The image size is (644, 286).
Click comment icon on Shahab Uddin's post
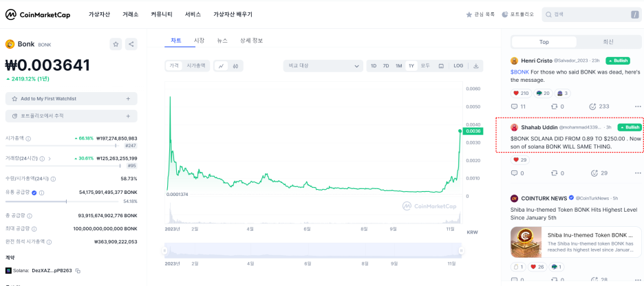[513, 173]
